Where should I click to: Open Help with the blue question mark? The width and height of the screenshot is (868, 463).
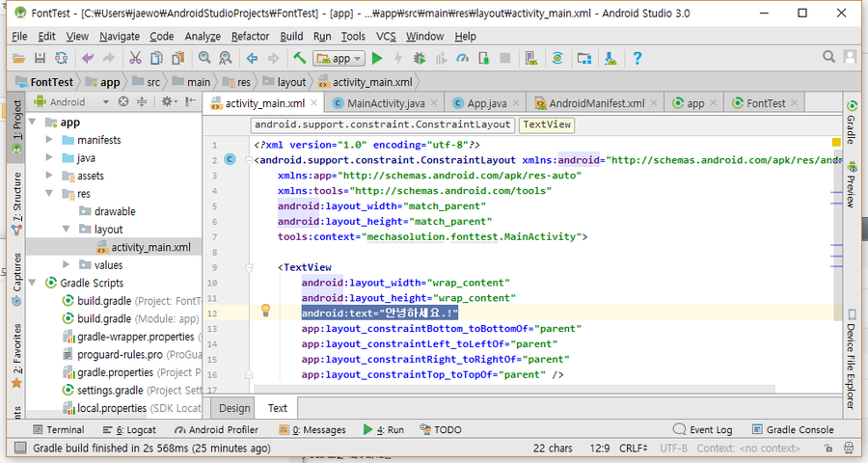pos(637,58)
